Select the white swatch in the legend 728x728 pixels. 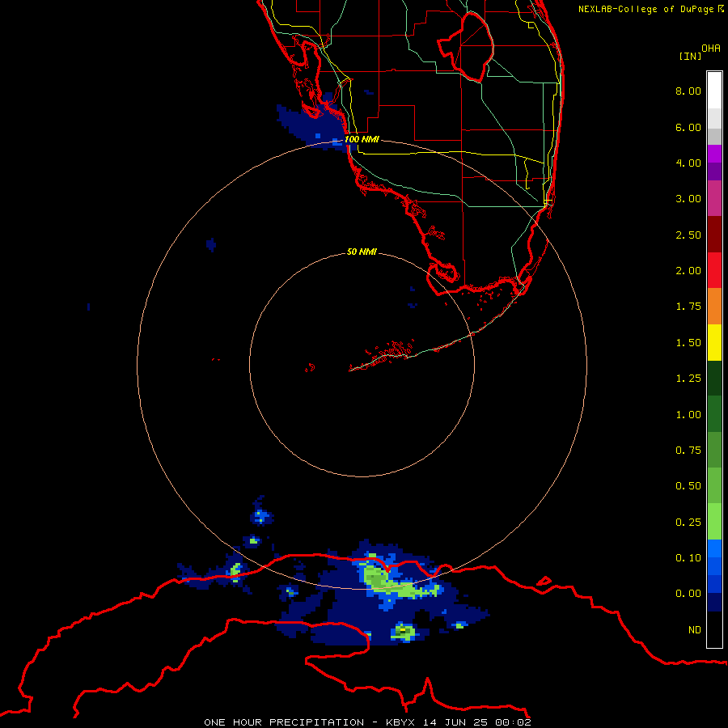tap(714, 91)
